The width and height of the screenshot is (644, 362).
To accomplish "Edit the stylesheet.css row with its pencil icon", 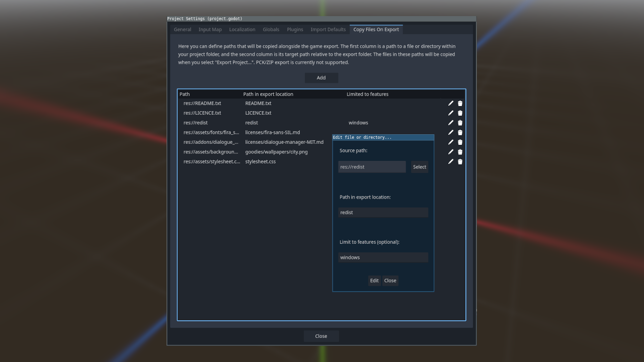I will click(451, 161).
